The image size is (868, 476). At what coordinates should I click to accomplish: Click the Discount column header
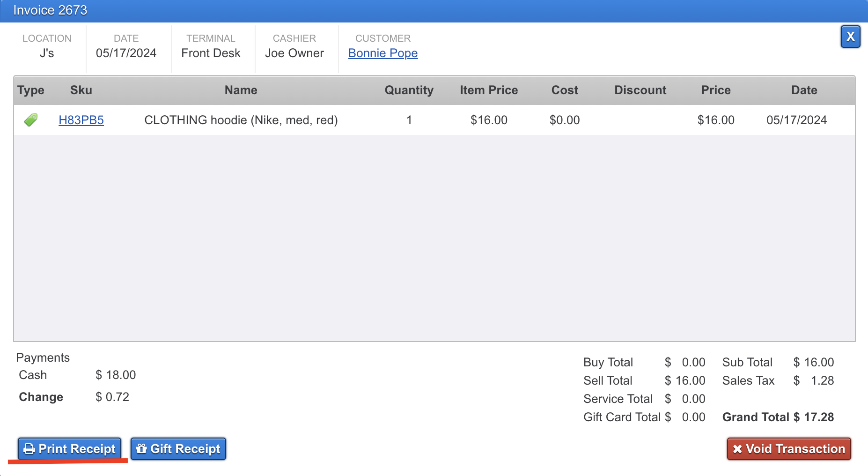(640, 90)
